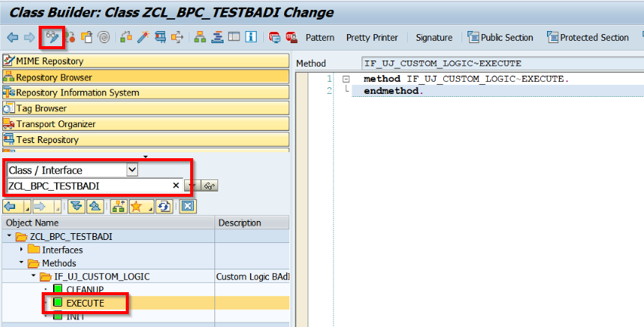Image resolution: width=644 pixels, height=327 pixels.
Task: Open Repository Information System
Action: click(145, 92)
